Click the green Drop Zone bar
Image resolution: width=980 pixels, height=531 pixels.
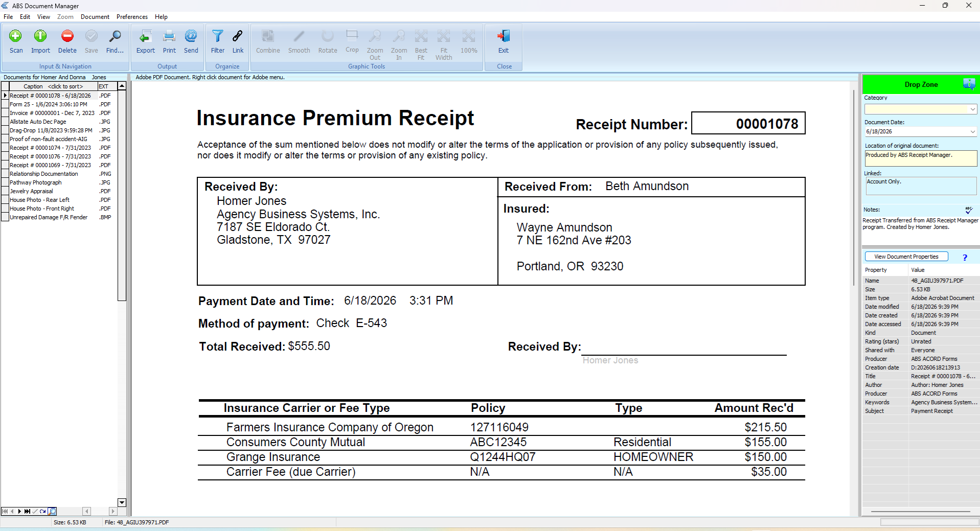(x=921, y=84)
